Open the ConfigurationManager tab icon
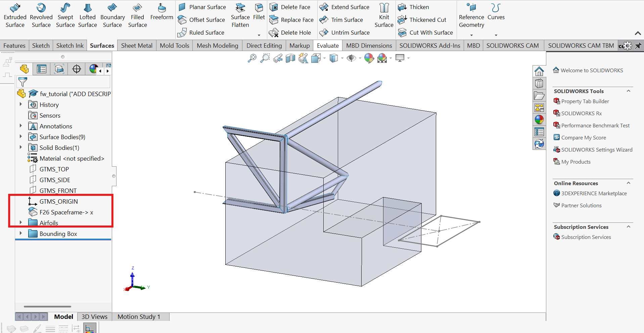This screenshot has width=644, height=333. coord(59,69)
